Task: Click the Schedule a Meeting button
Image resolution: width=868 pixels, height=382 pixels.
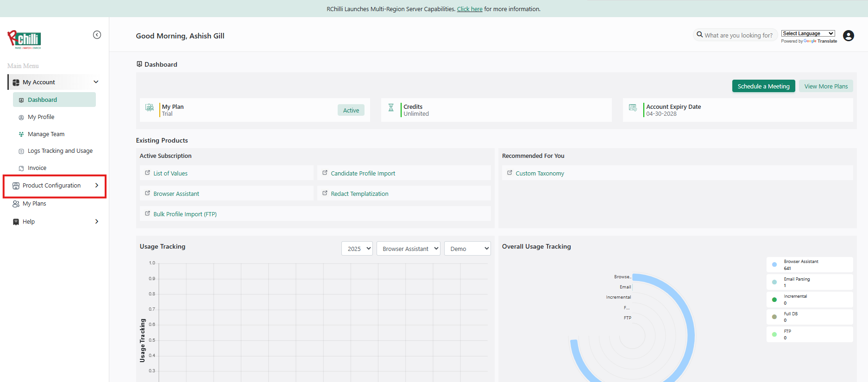Action: tap(763, 86)
